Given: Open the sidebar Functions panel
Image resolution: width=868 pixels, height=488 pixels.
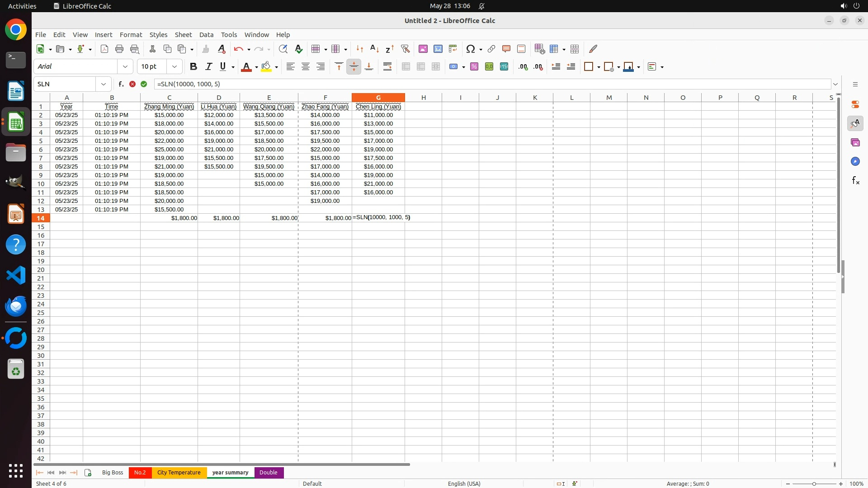Looking at the screenshot, I should (x=855, y=181).
